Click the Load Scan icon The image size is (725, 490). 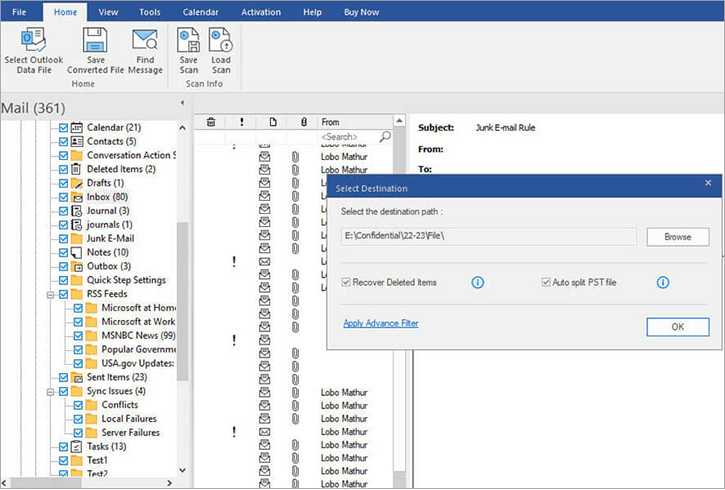(221, 42)
